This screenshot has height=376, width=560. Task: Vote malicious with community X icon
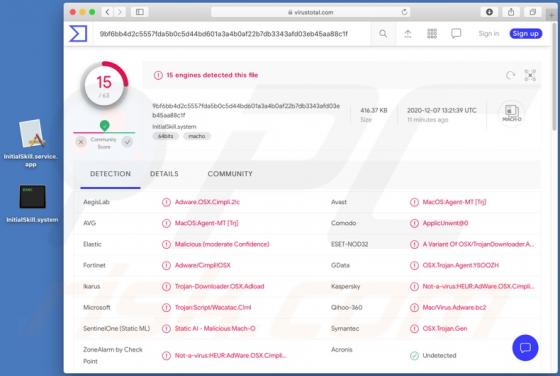click(x=81, y=142)
